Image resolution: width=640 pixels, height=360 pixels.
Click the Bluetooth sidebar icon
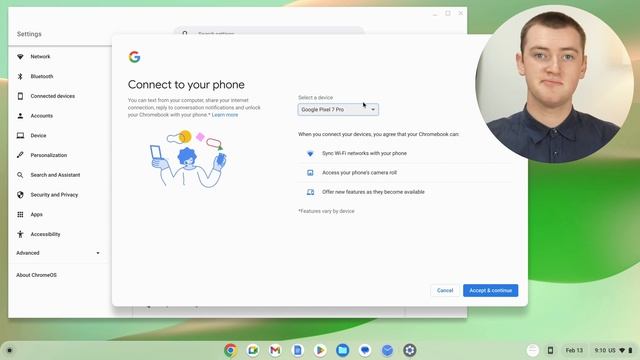tap(20, 76)
